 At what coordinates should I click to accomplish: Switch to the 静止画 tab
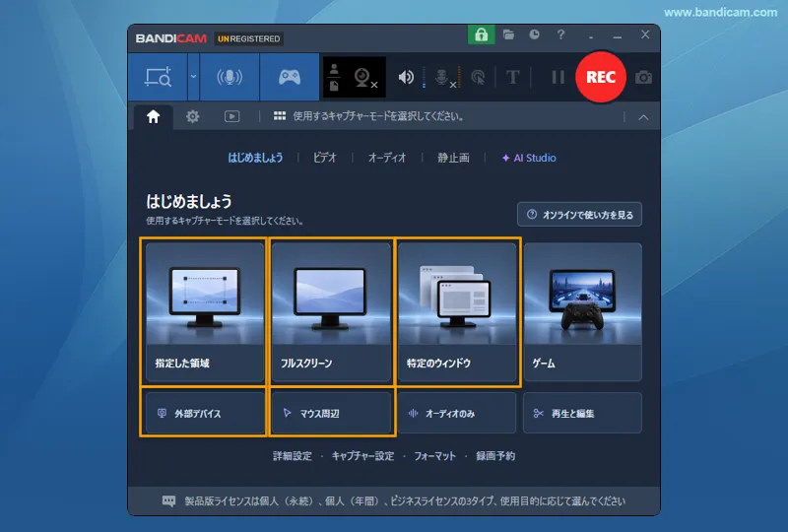tap(453, 158)
